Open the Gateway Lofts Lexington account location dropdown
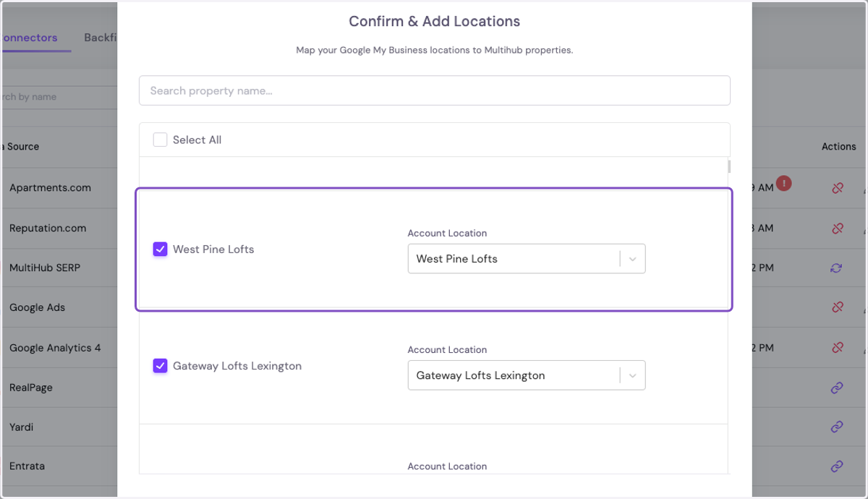Viewport: 868px width, 499px height. (527, 375)
